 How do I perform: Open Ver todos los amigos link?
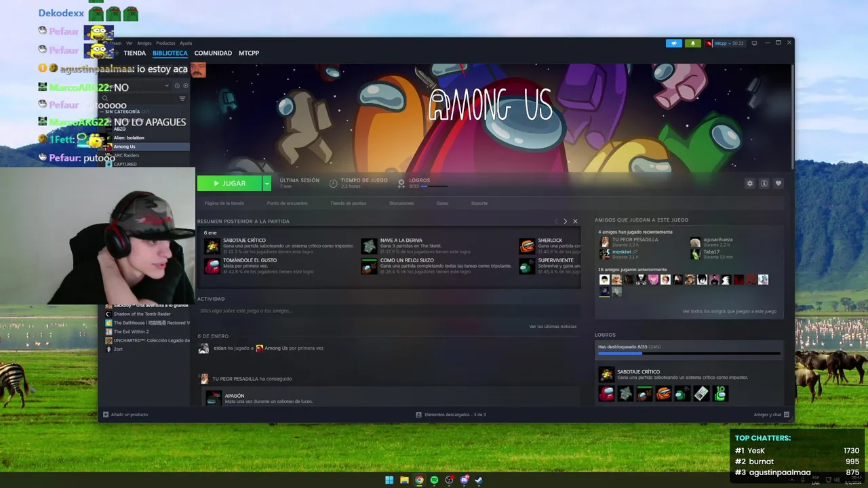coord(729,312)
